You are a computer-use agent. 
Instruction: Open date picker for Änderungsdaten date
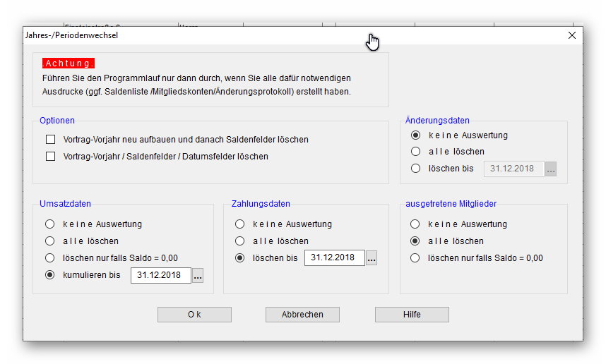(551, 169)
